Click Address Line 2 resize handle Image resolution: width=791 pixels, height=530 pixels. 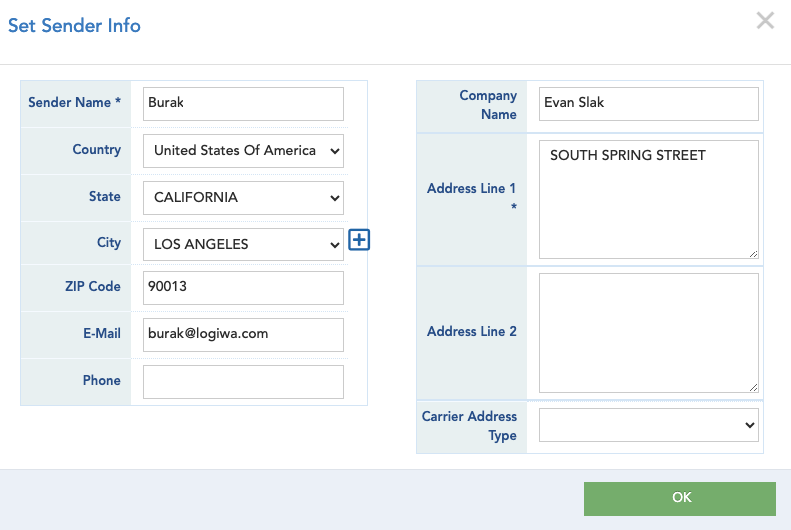pyautogui.click(x=754, y=387)
